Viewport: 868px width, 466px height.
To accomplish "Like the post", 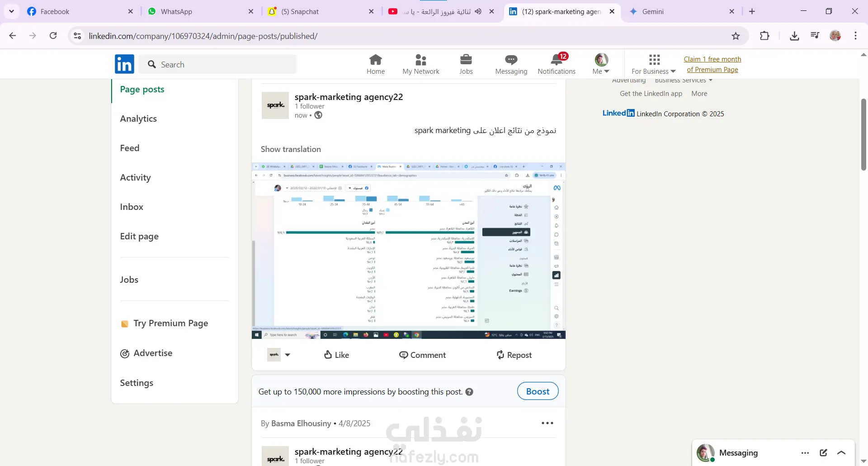I will coord(337,355).
